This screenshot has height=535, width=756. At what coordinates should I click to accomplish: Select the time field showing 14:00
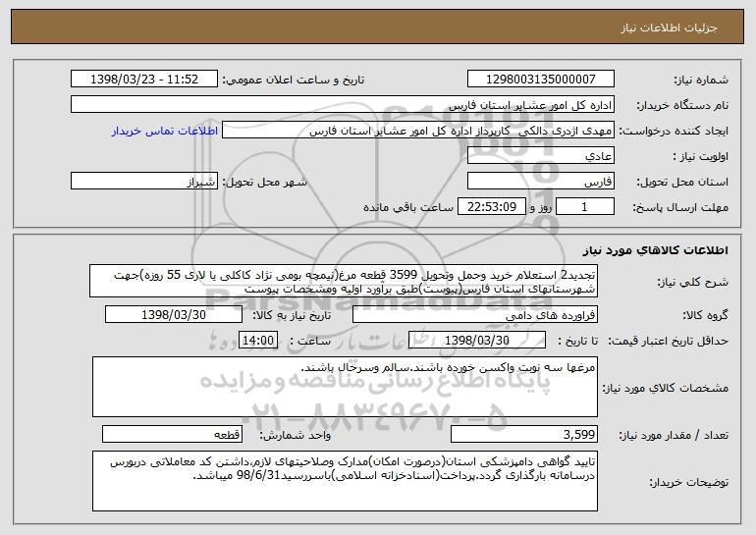(258, 341)
